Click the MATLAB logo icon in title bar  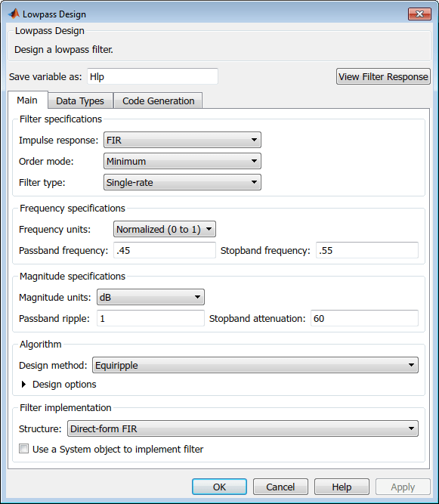coord(14,14)
